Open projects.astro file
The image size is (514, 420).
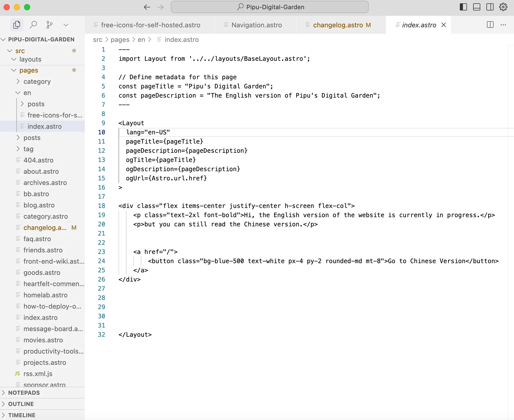click(42, 363)
